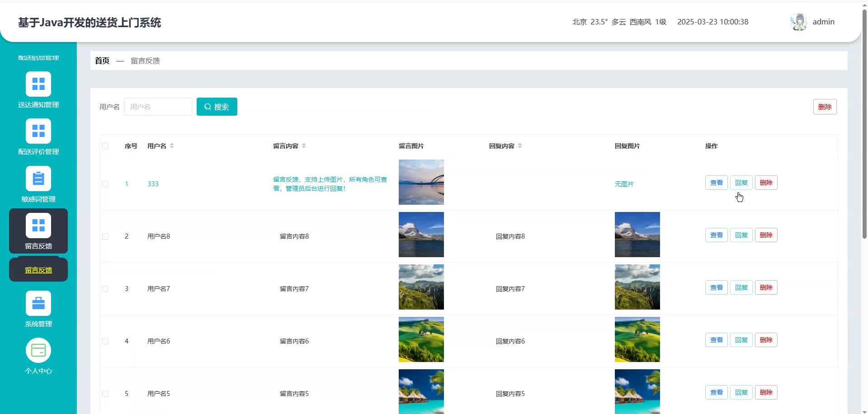
Task: Toggle select-all checkbox in table header
Action: (x=105, y=146)
